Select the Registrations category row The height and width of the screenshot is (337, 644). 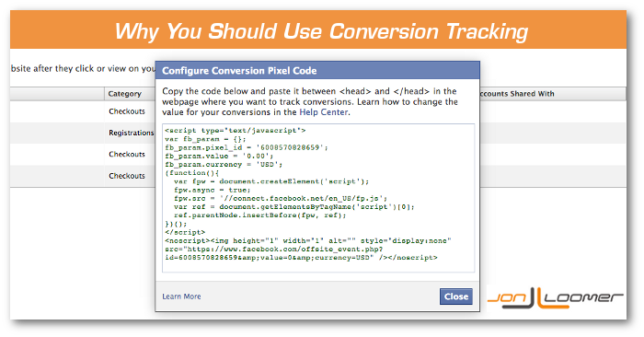coord(131,133)
